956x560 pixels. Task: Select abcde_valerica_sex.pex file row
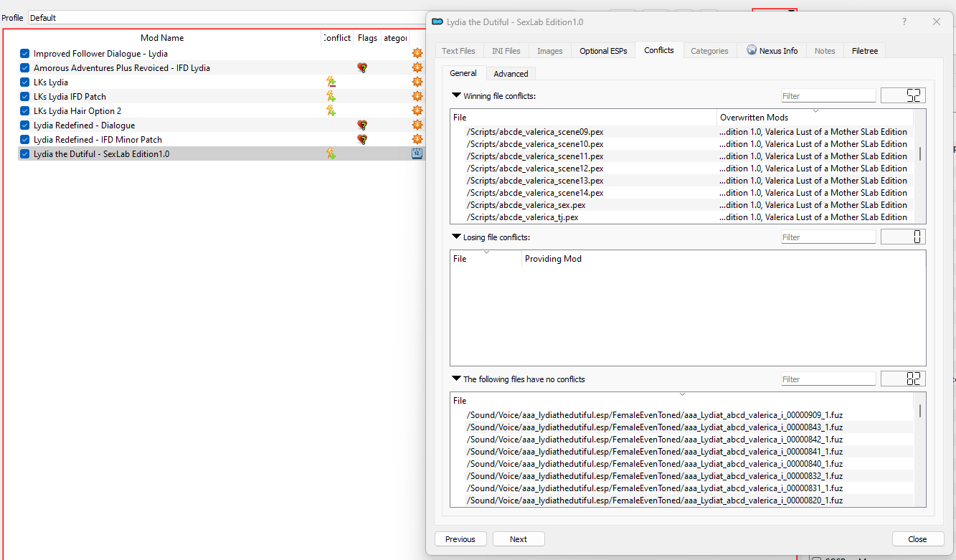click(682, 205)
